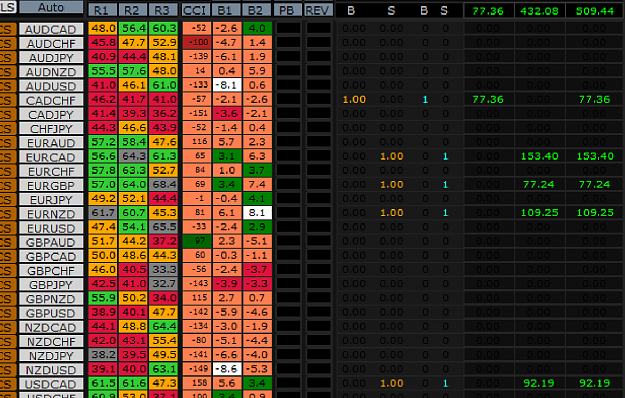Select the EURUSD symbol button
625x398 pixels.
51,228
